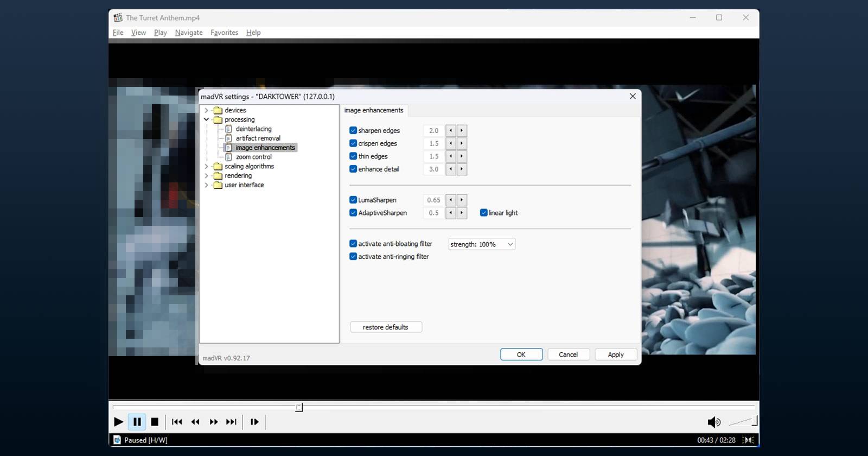Viewport: 868px width, 456px height.
Task: Click the deinterlacing page icon
Action: pos(228,129)
